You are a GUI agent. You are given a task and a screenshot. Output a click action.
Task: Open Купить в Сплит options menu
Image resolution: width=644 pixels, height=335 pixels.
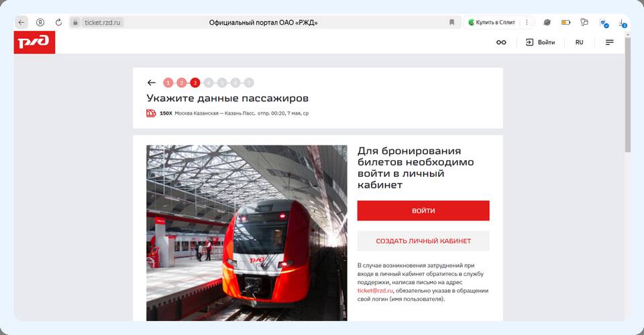(527, 22)
